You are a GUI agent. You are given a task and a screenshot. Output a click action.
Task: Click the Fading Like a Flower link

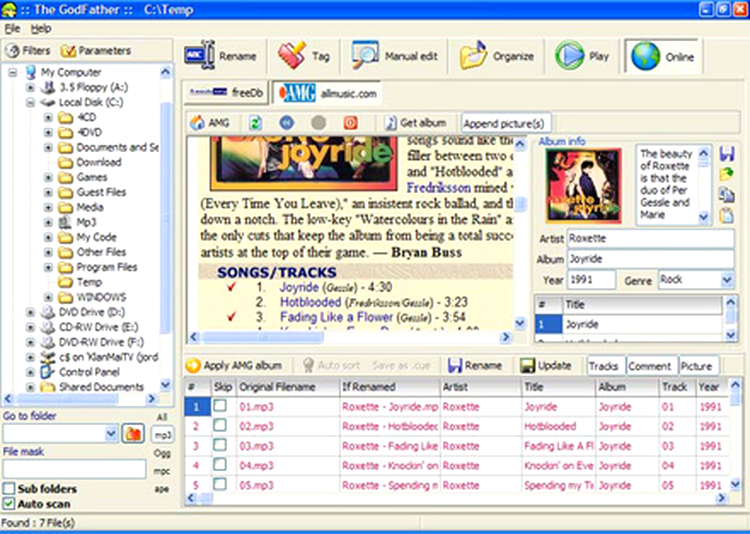[336, 317]
